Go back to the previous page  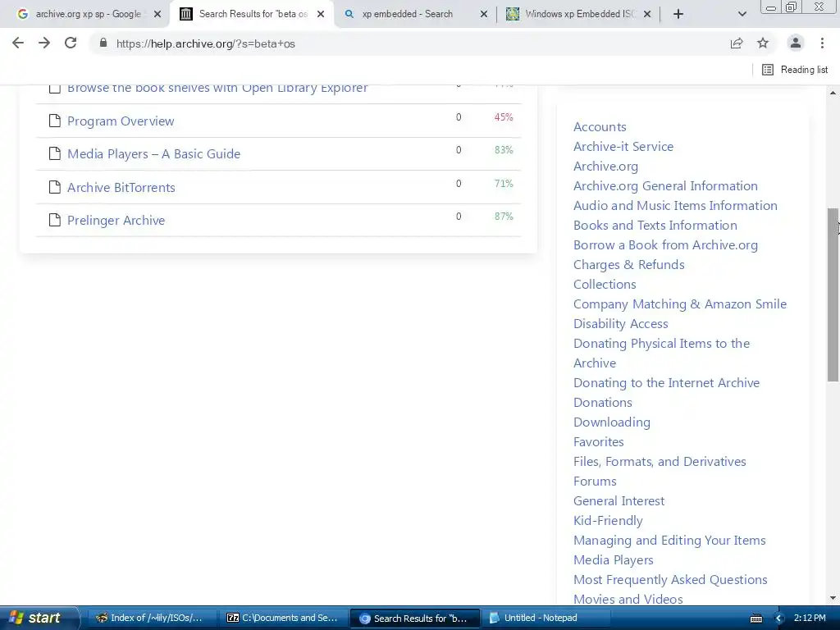click(18, 43)
